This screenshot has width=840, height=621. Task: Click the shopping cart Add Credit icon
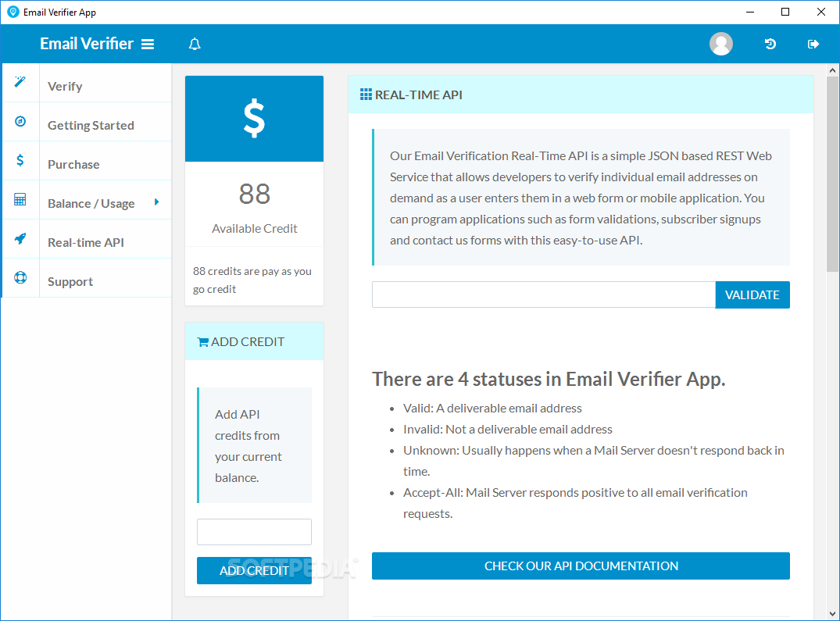click(x=203, y=342)
